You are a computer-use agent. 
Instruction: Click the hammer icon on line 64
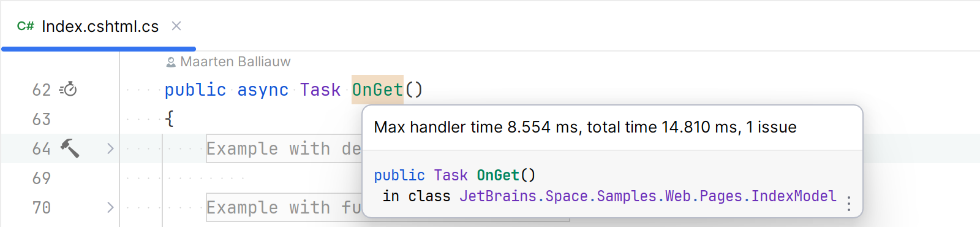click(70, 148)
